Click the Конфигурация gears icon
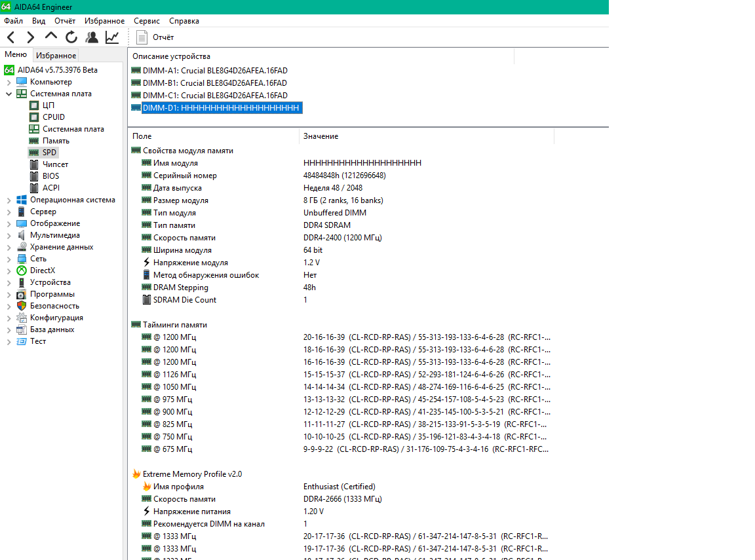The image size is (755, 560). click(x=22, y=318)
